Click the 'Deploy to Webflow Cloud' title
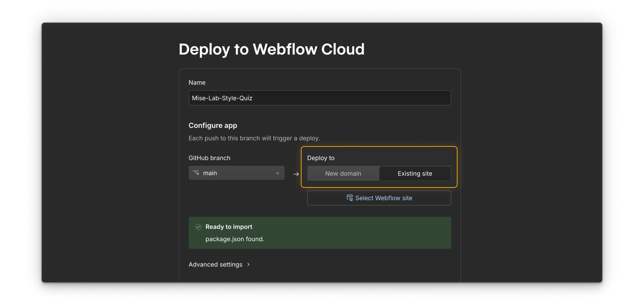 [x=271, y=49]
